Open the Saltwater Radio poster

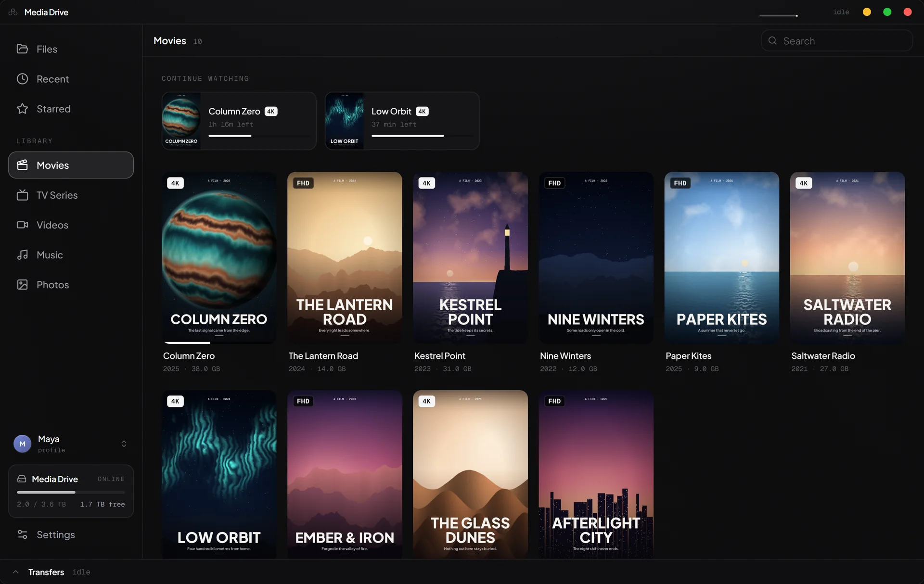(847, 257)
